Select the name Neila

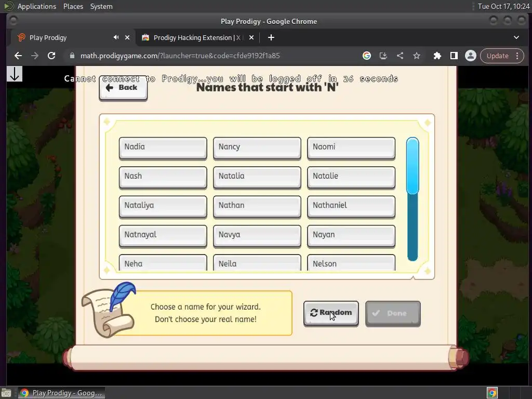click(x=257, y=263)
